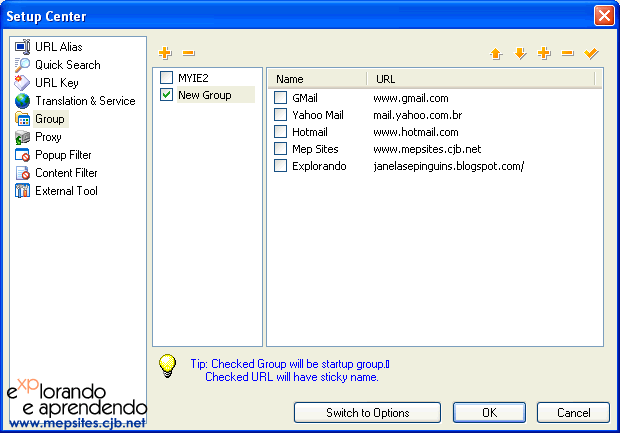Click the mail.yahoo.com.br URL cell
620x433 pixels.
coord(418,115)
